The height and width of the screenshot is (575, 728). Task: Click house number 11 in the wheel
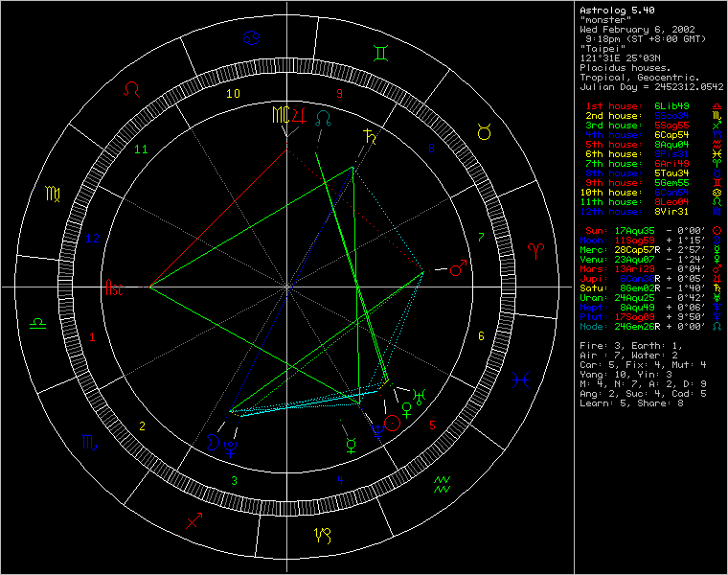tap(141, 149)
